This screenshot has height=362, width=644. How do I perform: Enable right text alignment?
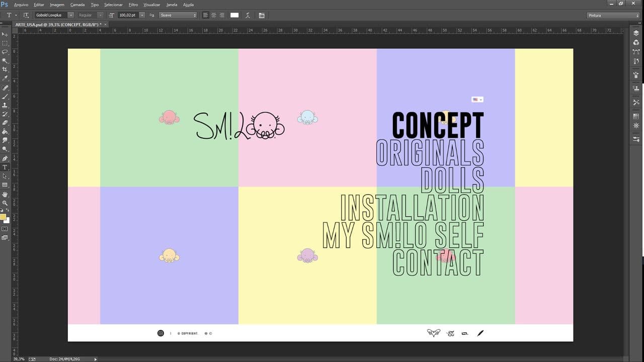221,15
